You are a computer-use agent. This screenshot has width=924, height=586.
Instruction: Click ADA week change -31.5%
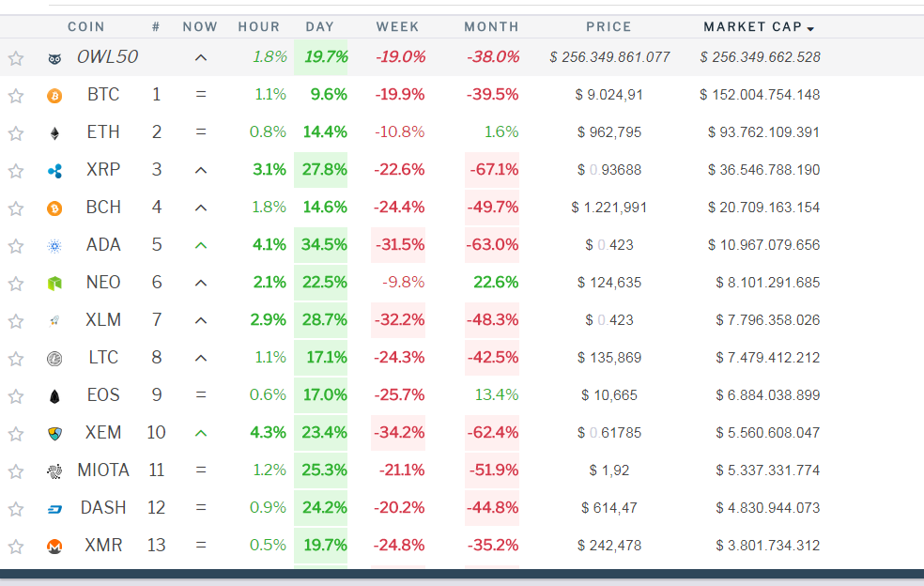coord(399,245)
